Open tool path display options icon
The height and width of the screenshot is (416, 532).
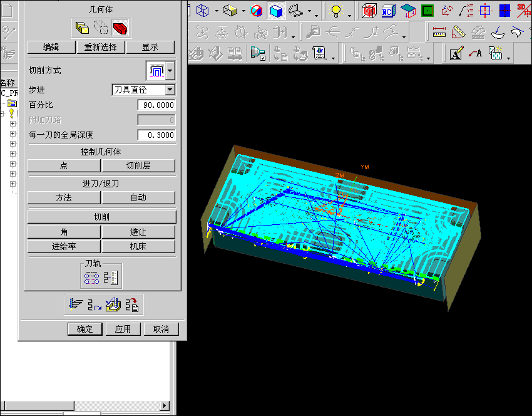pos(92,276)
